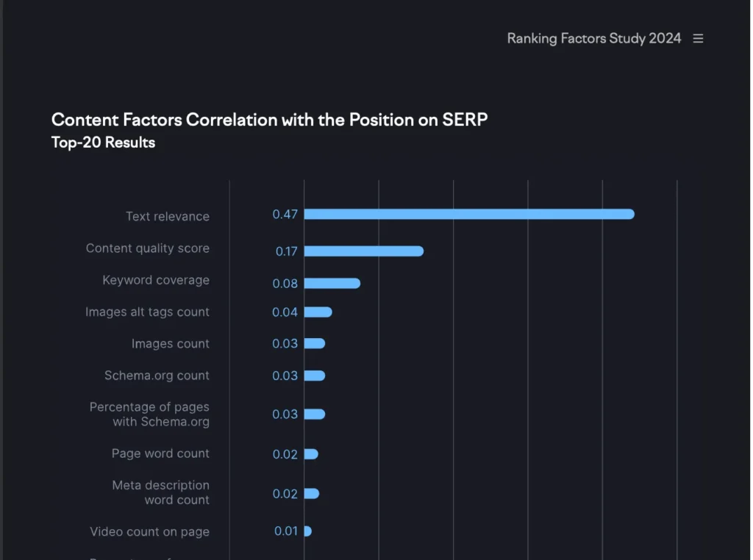
Task: Select the Content quality score label
Action: coord(147,248)
